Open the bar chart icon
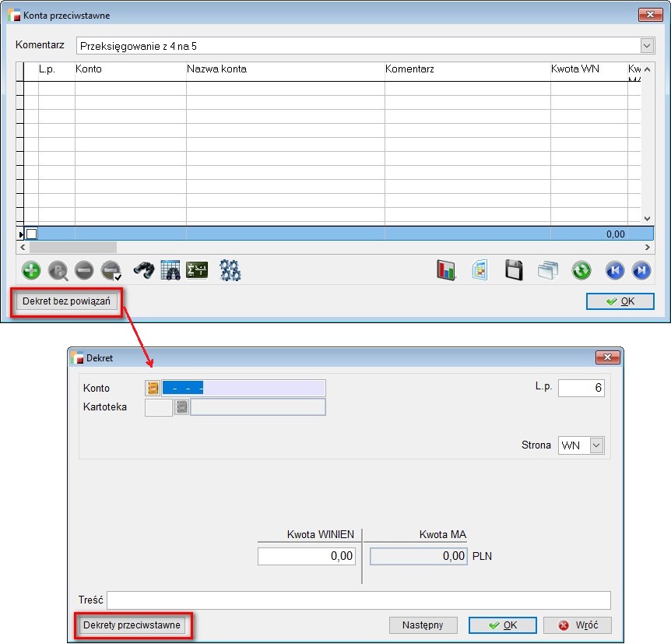Screen dimensions: 671x644 pyautogui.click(x=446, y=270)
